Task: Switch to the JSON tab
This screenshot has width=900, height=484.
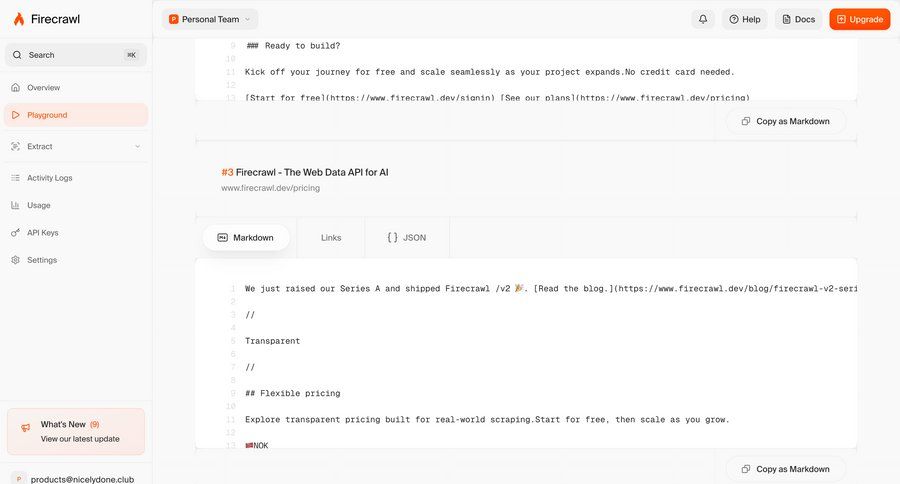Action: click(x=407, y=237)
